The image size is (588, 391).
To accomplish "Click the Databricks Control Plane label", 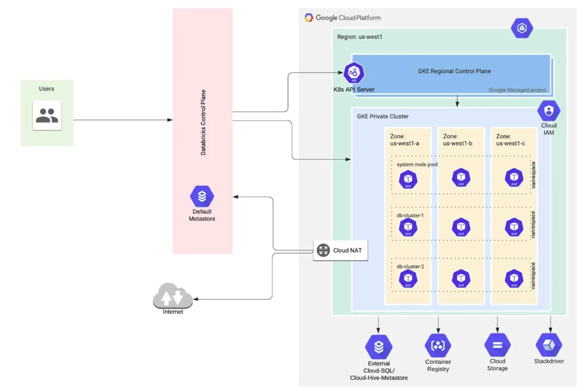I will pyautogui.click(x=203, y=122).
